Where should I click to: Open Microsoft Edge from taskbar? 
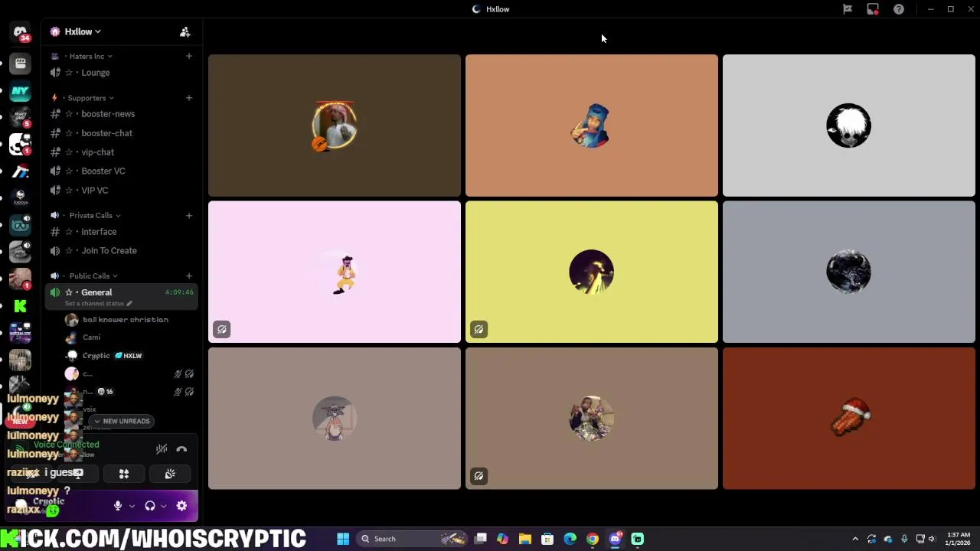[x=570, y=539]
